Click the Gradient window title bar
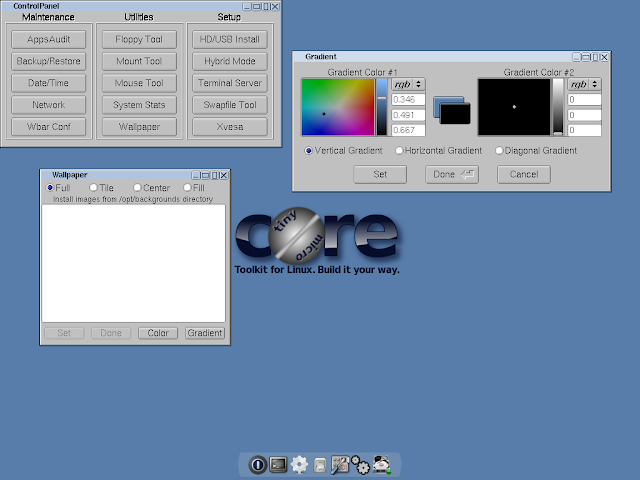This screenshot has height=480, width=640. point(433,57)
